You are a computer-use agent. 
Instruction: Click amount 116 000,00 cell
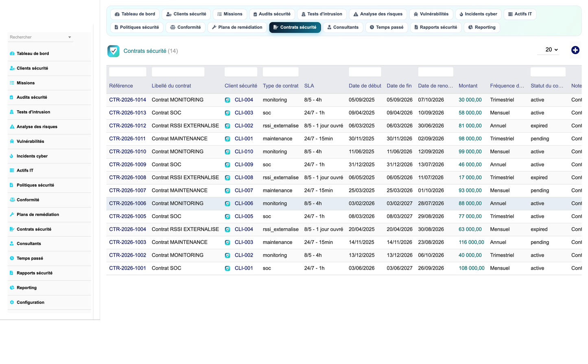coord(471,242)
